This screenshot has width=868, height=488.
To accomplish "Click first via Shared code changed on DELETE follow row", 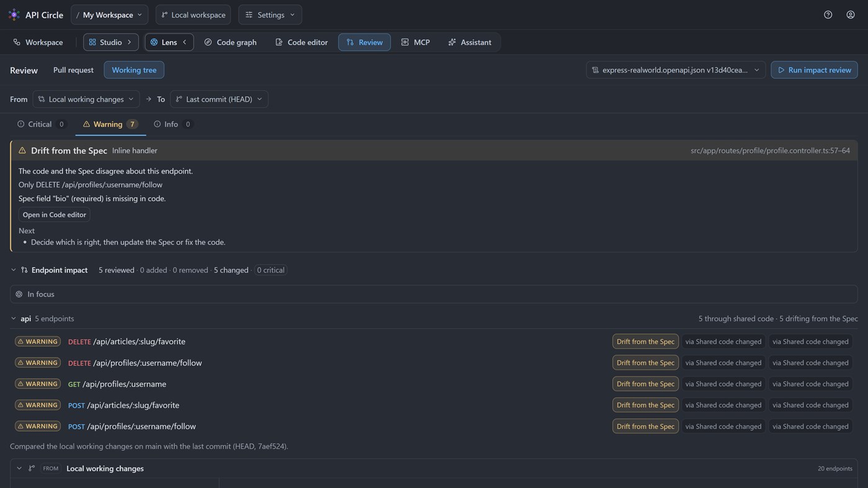I will tap(723, 363).
